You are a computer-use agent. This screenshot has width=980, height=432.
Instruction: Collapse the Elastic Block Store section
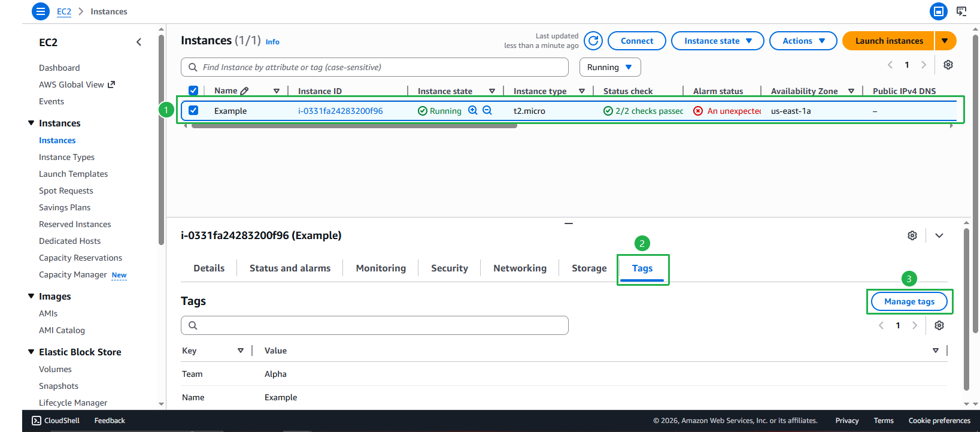(31, 352)
